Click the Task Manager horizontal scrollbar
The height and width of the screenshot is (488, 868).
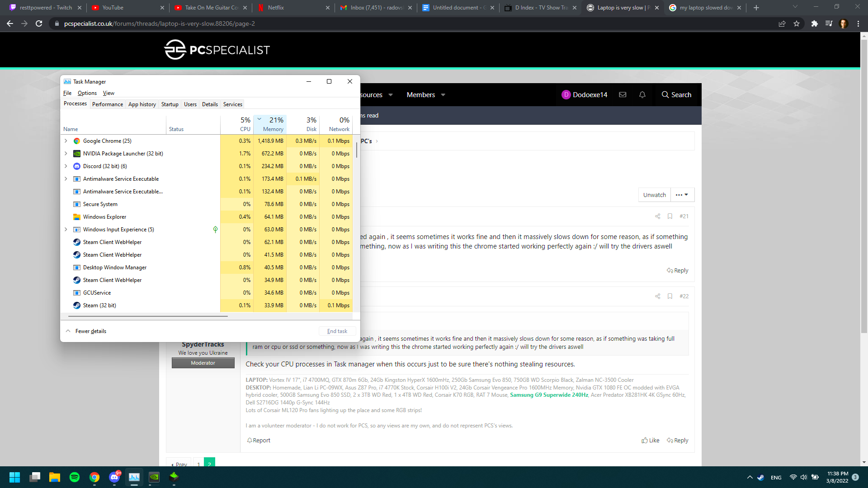pyautogui.click(x=148, y=316)
